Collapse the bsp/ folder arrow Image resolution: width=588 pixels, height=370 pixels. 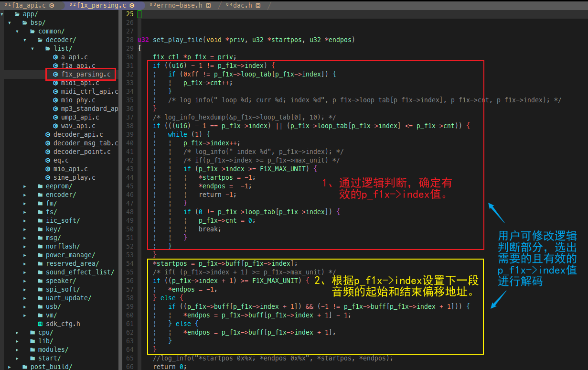(10, 23)
